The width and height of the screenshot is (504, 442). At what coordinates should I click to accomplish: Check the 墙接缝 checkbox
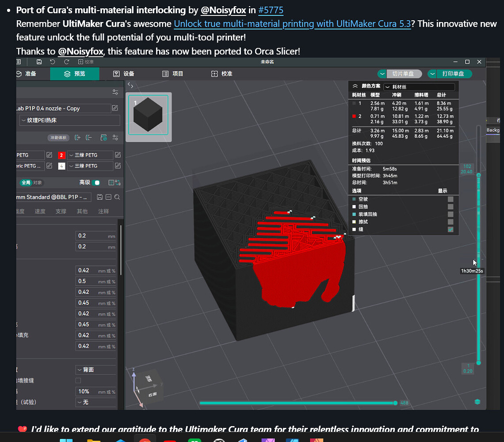click(x=78, y=381)
